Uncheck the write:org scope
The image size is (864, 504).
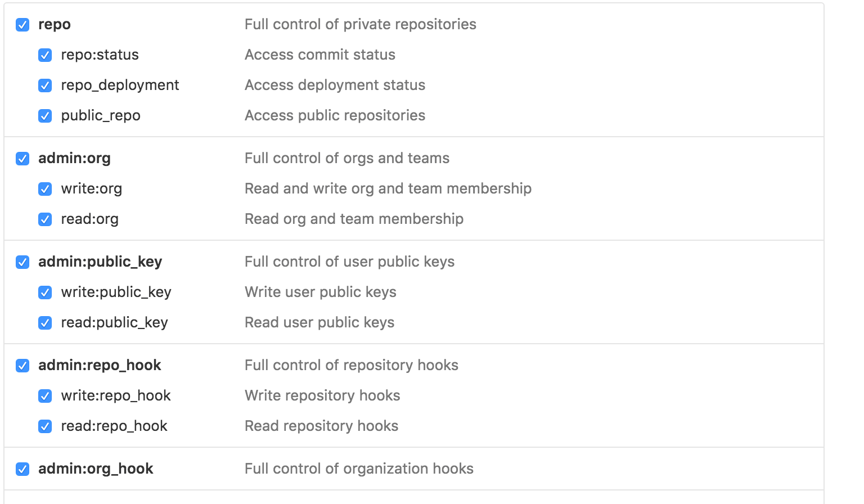click(45, 189)
